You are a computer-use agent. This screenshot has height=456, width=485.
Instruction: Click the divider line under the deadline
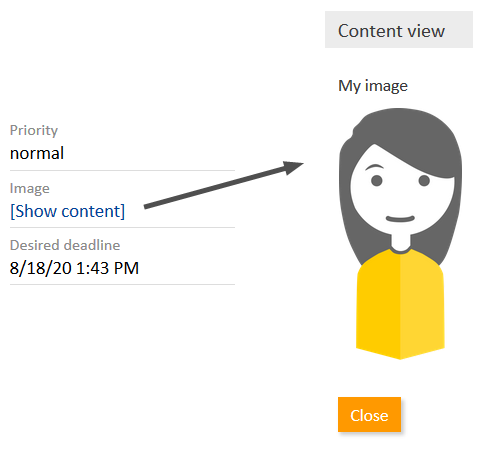(x=122, y=285)
